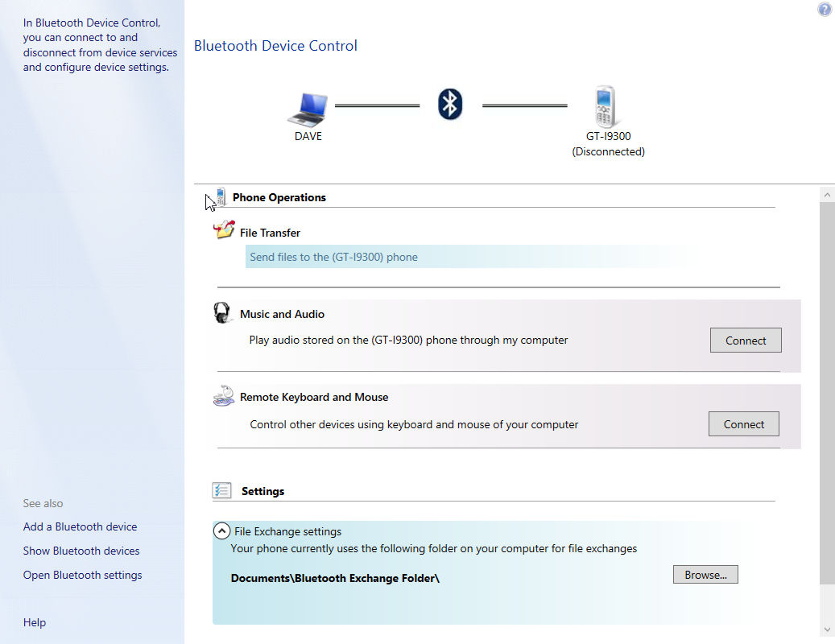Viewport: 835px width, 644px height.
Task: Click the Remote Keyboard and Mouse heading
Action: pos(314,397)
